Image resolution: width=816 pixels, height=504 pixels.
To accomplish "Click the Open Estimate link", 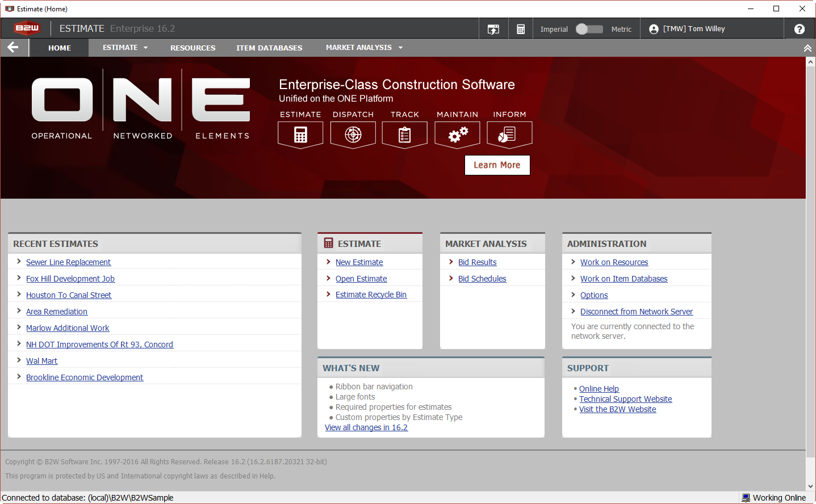I will [x=361, y=279].
